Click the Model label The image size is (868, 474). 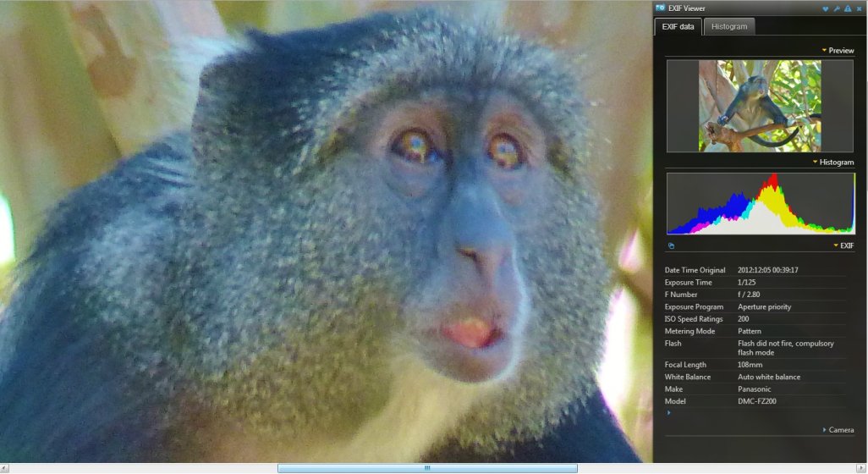pyautogui.click(x=675, y=401)
